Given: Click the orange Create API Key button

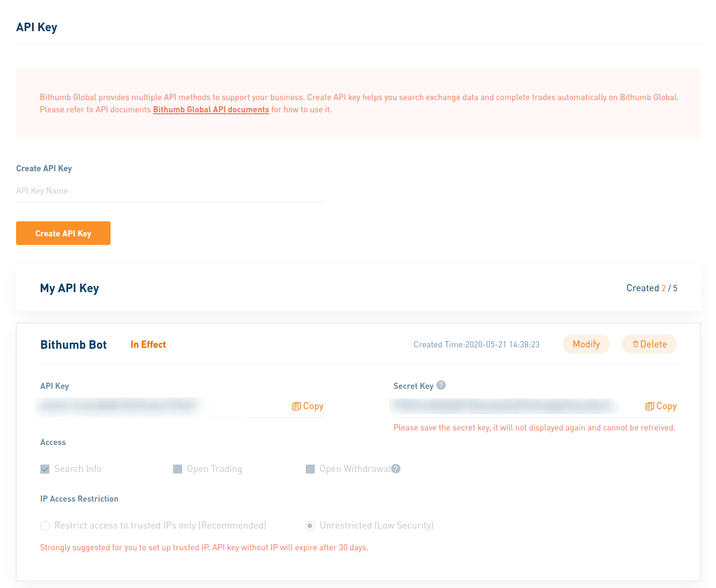Looking at the screenshot, I should coord(63,233).
